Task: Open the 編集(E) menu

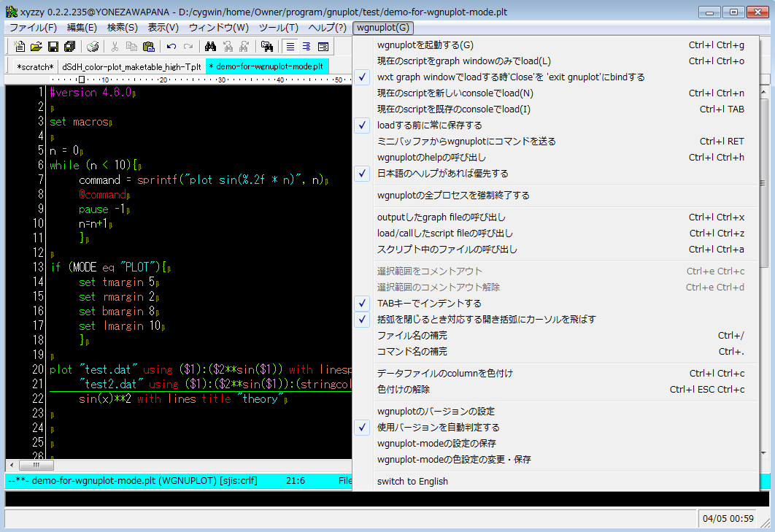Action: coord(81,27)
